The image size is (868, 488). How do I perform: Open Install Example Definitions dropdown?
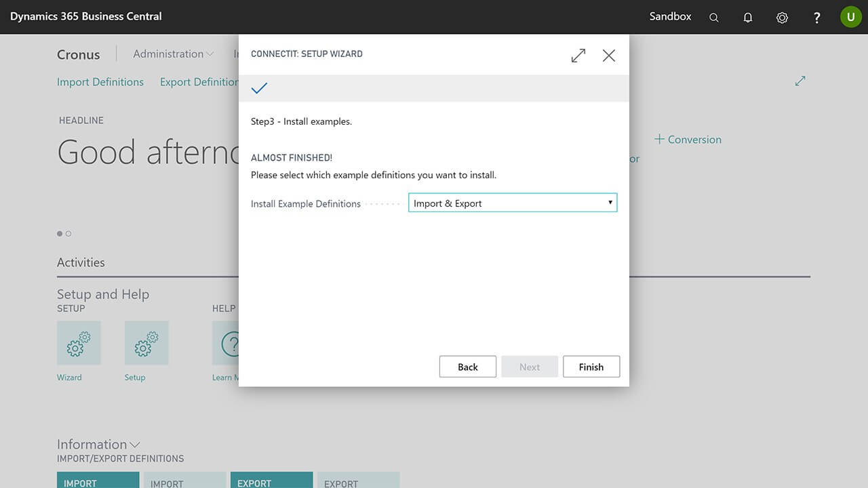click(x=513, y=203)
